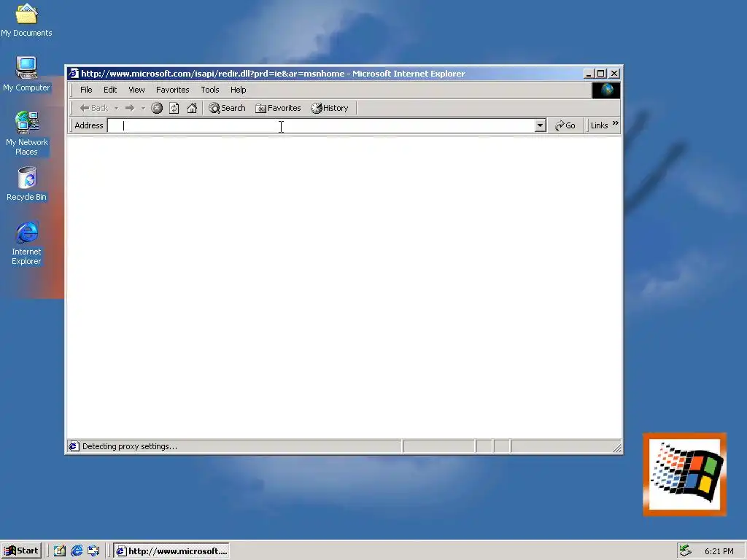Open the Help menu
This screenshot has height=560, width=747.
pyautogui.click(x=239, y=90)
